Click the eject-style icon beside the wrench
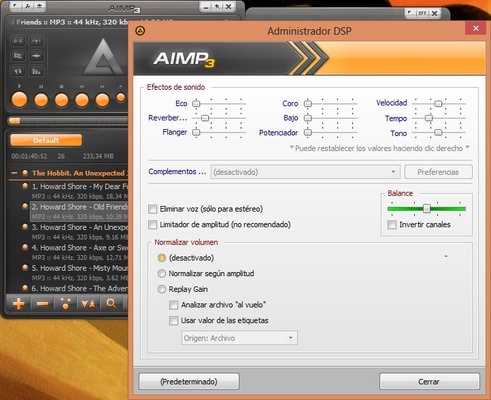 (x=39, y=6)
